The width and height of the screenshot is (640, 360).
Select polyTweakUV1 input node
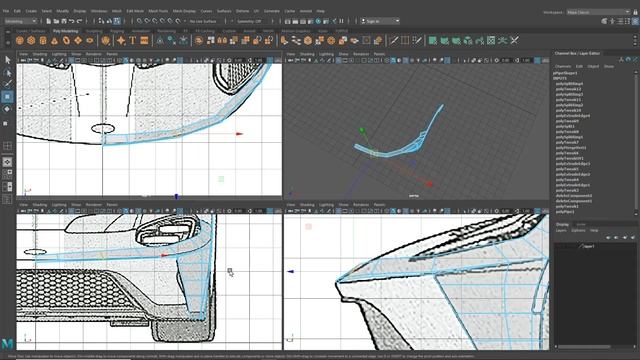point(569,158)
